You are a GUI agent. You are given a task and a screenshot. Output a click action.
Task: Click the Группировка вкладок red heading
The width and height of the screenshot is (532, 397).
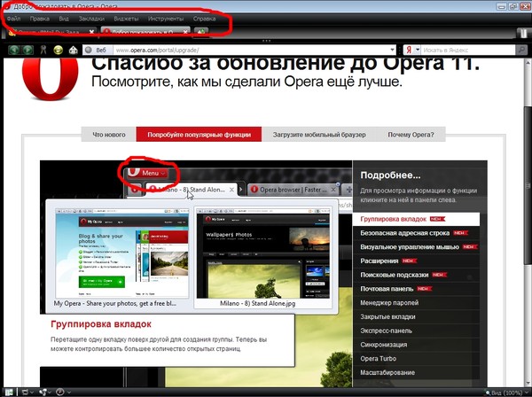(101, 324)
